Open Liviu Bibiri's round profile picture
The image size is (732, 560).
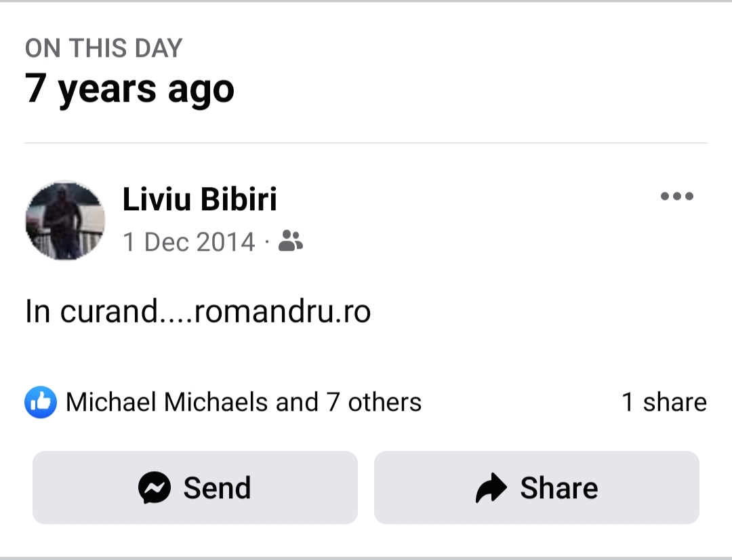tap(65, 220)
